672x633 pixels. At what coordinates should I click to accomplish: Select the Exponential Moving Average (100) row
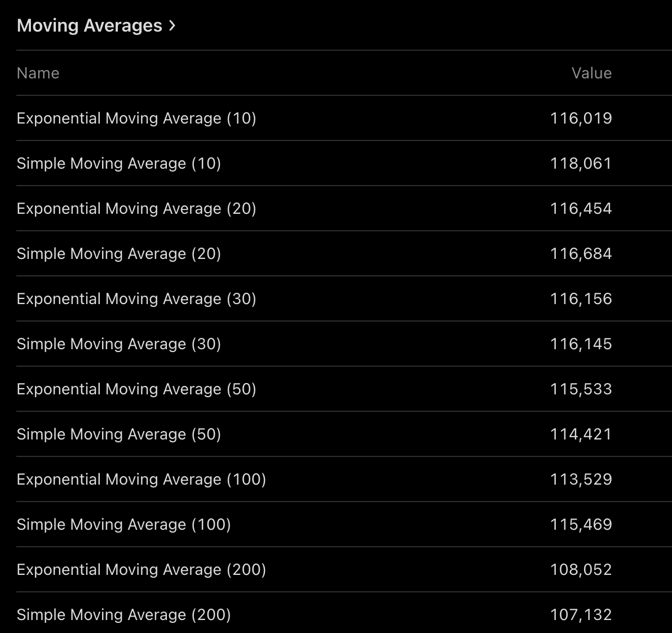tap(142, 480)
